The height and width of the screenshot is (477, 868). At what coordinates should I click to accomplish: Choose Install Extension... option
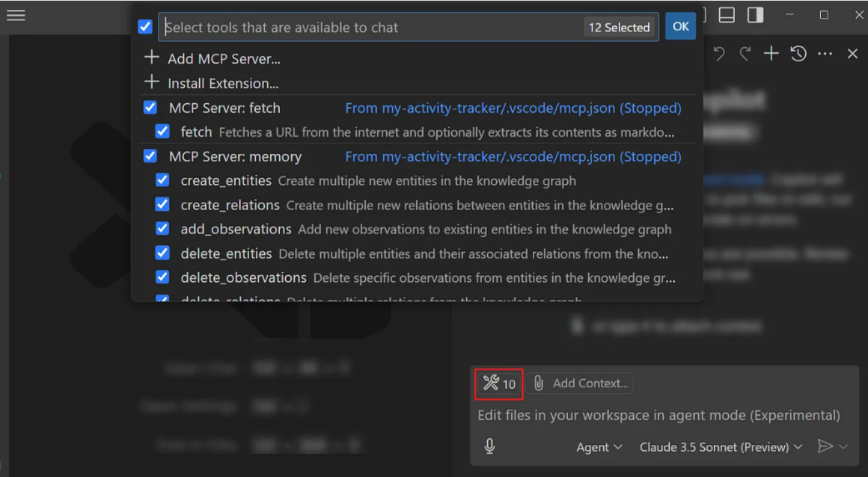tap(223, 83)
